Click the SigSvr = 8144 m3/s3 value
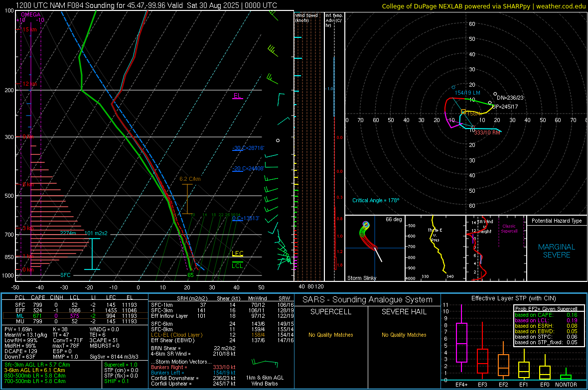The width and height of the screenshot is (588, 390). (114, 357)
